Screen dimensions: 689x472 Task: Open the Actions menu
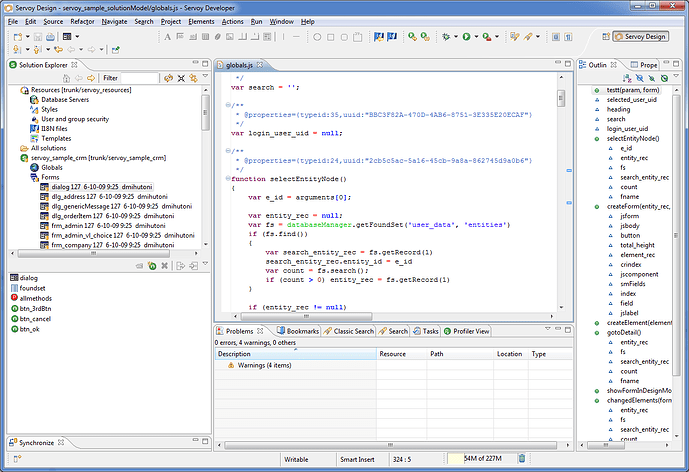pyautogui.click(x=232, y=22)
